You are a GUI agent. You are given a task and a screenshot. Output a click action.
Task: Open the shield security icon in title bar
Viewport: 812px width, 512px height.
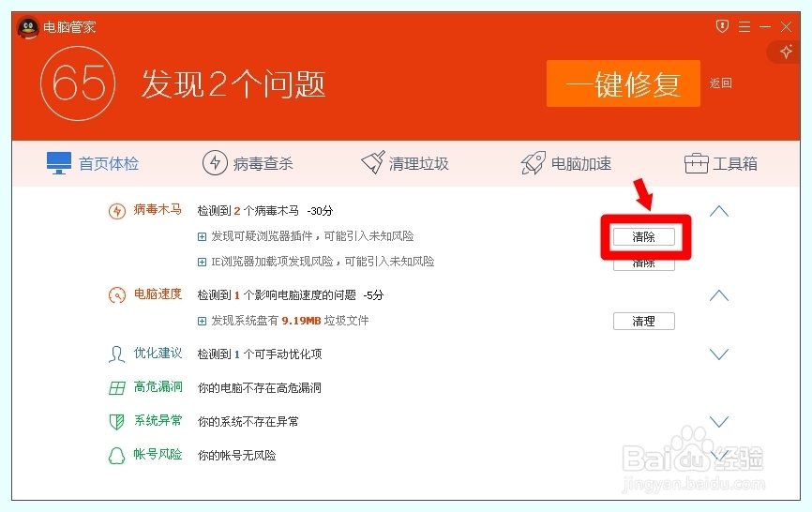click(722, 26)
